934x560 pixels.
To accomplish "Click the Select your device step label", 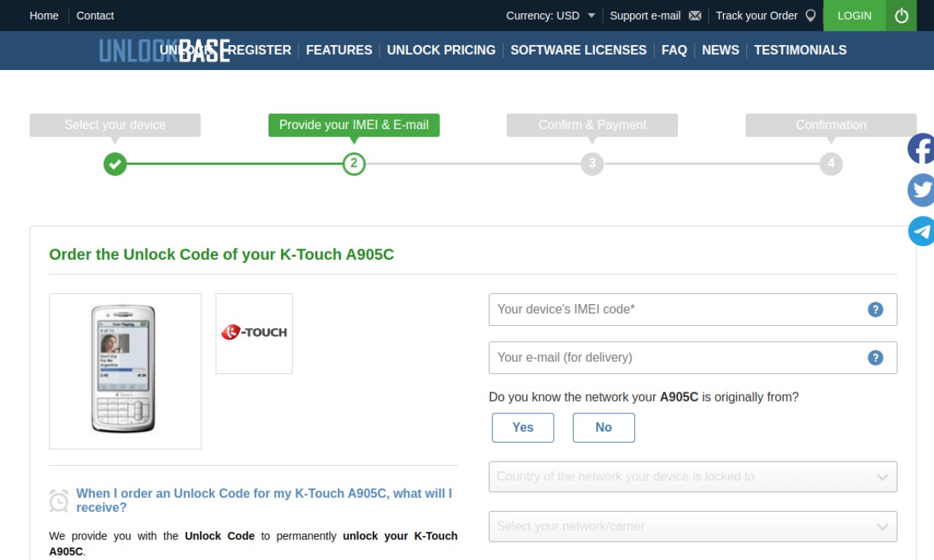I will click(115, 125).
